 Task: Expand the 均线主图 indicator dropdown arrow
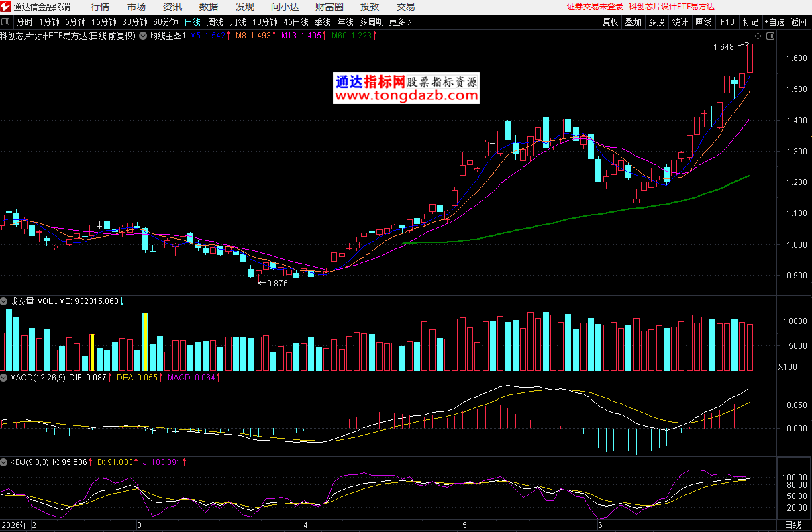pos(143,36)
